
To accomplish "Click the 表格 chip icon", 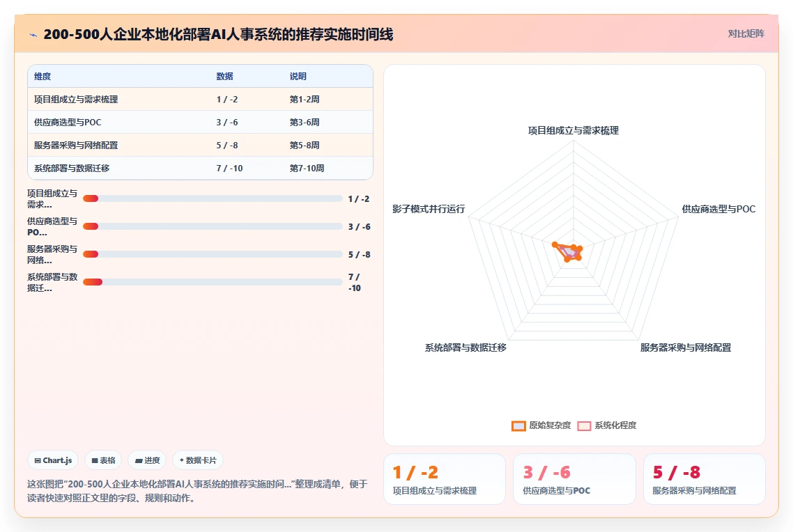I will 95,461.
